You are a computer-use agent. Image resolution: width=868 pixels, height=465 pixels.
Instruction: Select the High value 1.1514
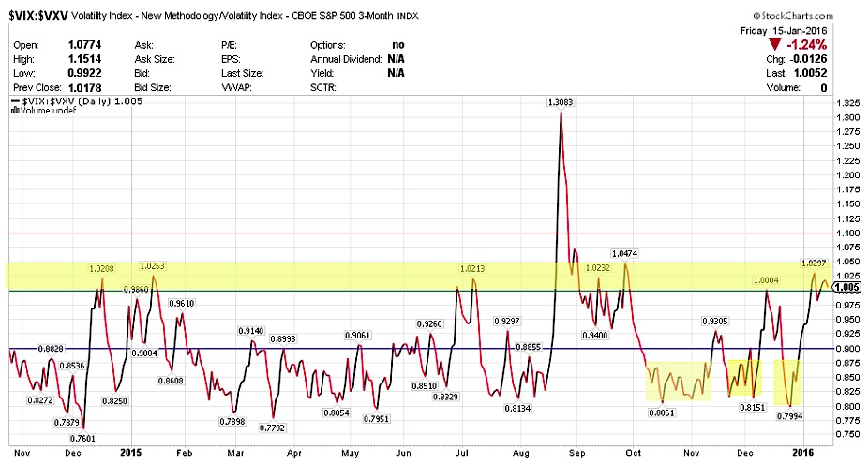84,59
